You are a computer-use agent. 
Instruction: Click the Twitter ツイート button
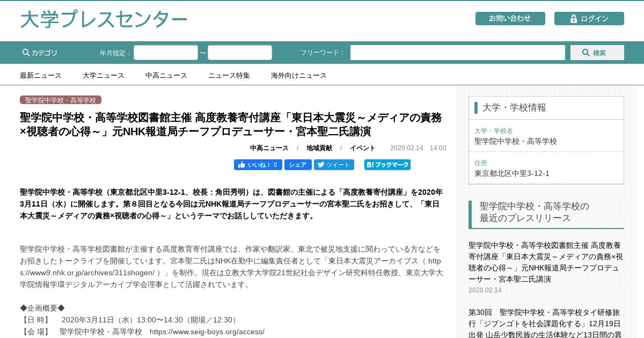tap(334, 165)
